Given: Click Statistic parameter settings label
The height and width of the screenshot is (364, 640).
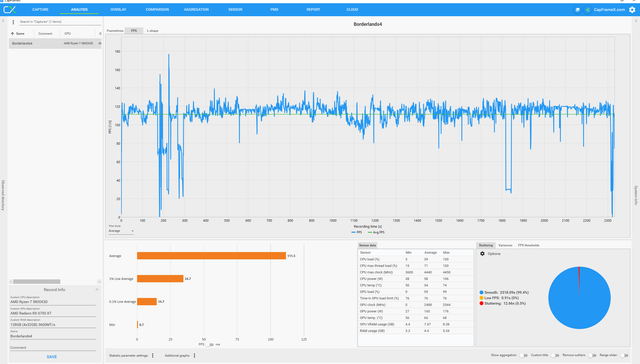Looking at the screenshot, I should (x=128, y=355).
